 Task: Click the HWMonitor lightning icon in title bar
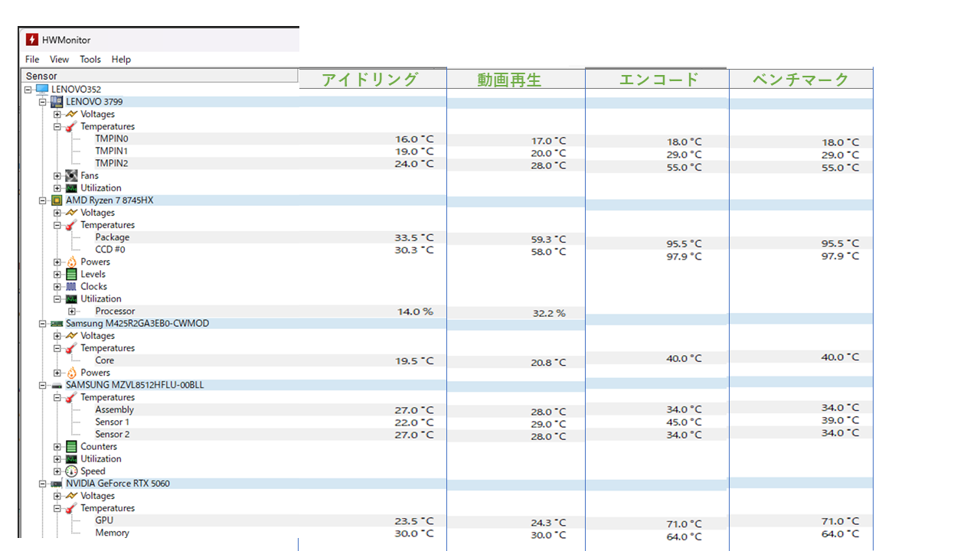pos(32,40)
